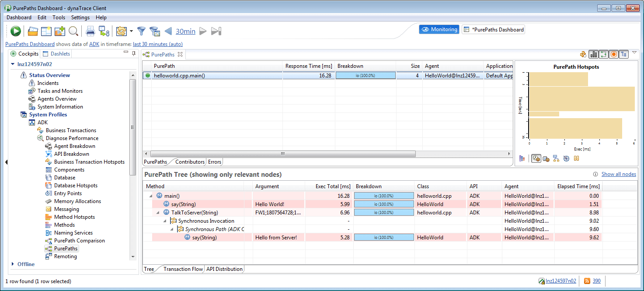This screenshot has height=291, width=644.
Task: Click the previous timeframe left arrow
Action: click(x=168, y=31)
